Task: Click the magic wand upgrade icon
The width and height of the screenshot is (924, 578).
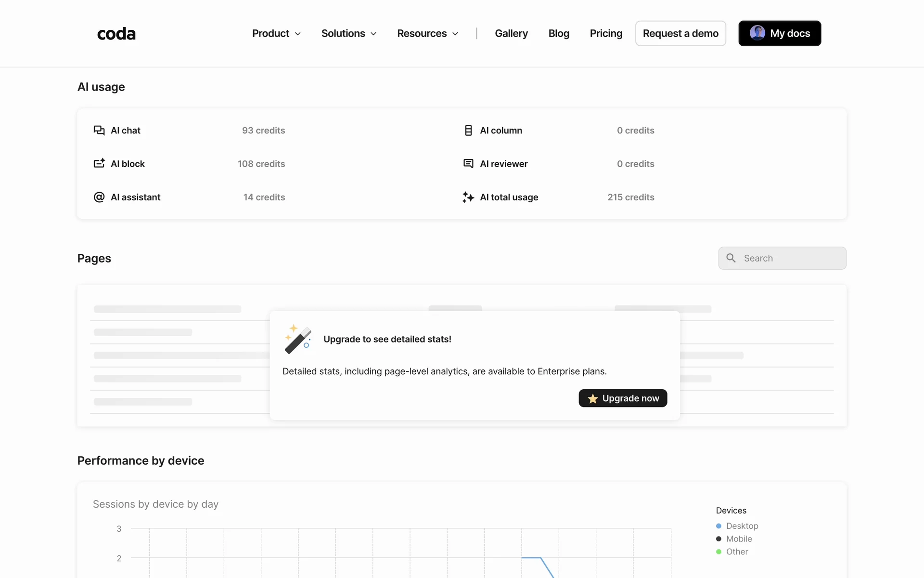Action: click(x=298, y=339)
